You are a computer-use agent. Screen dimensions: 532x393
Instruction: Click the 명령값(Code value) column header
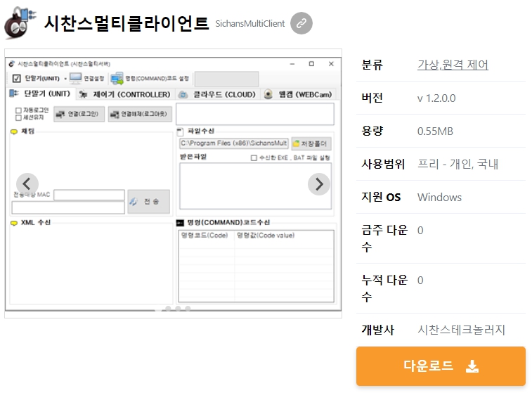tap(284, 236)
